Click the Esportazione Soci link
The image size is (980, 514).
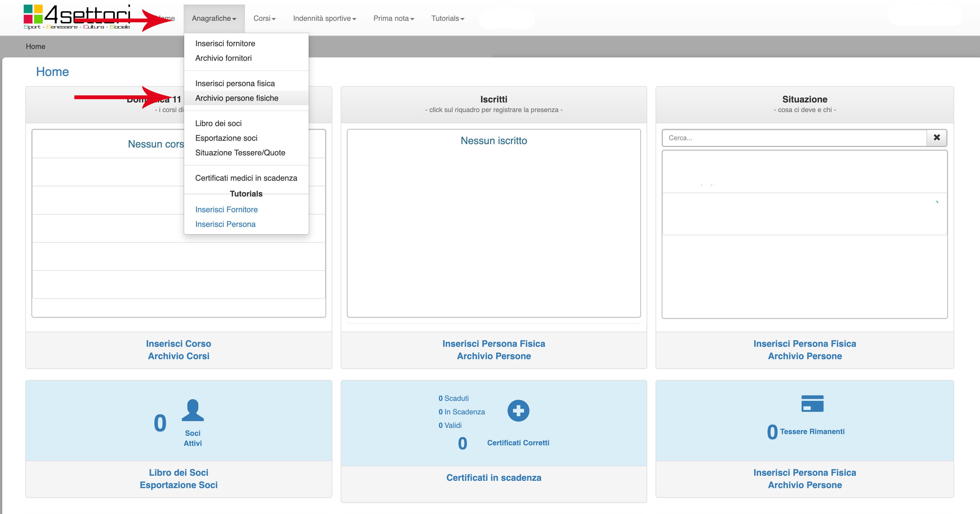tap(179, 485)
